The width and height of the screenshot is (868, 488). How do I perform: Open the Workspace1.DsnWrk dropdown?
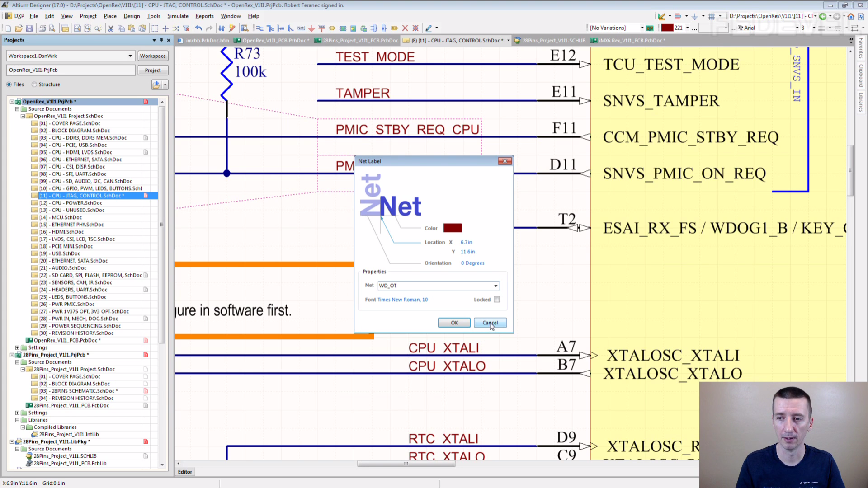[x=130, y=56]
